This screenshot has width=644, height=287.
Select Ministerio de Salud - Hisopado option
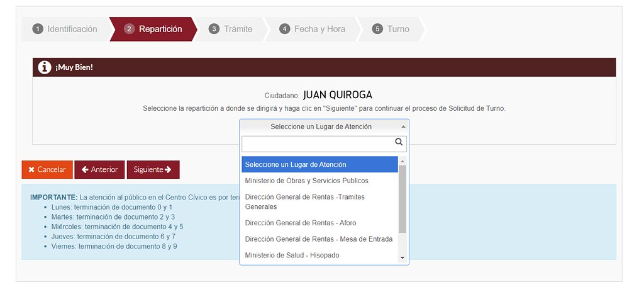[292, 256]
